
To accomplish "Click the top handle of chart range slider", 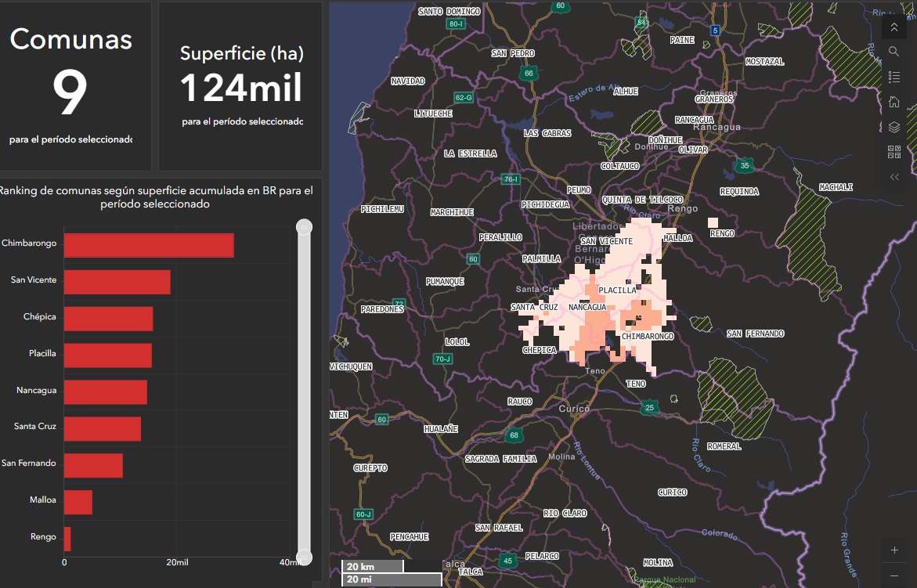I will (x=304, y=227).
